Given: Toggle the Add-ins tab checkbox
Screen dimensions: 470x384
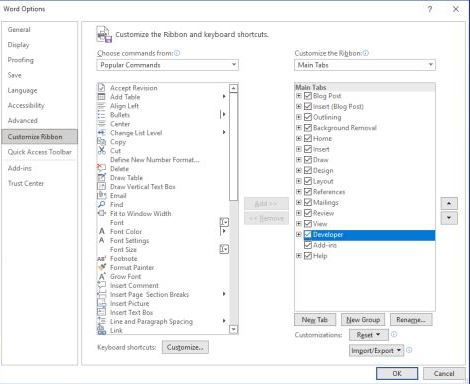Looking at the screenshot, I should point(308,245).
